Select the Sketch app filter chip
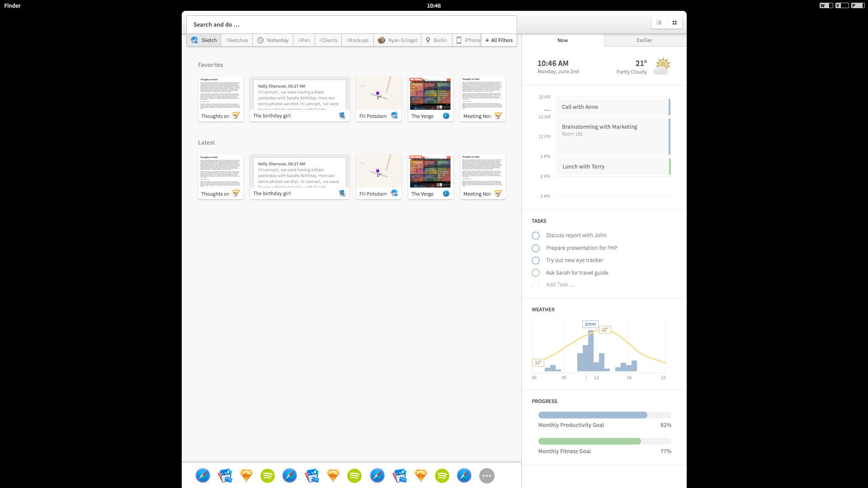Screen dimensions: 868x488 click(x=203, y=40)
